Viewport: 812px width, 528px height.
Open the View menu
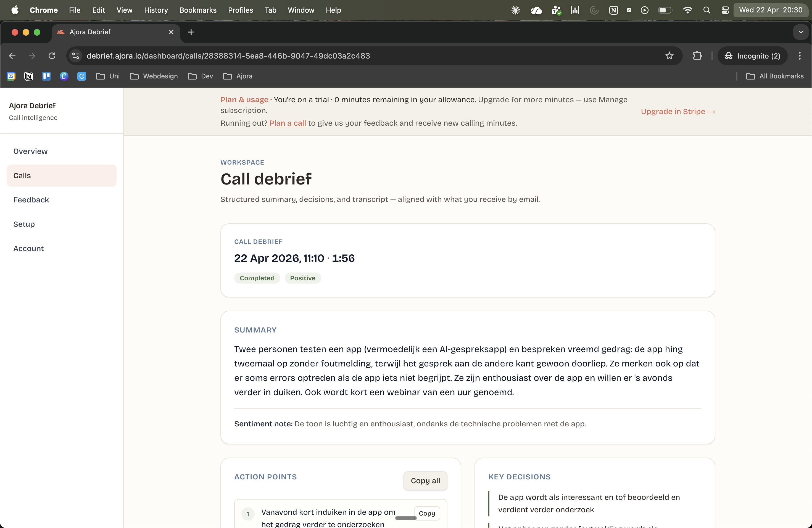pos(124,10)
